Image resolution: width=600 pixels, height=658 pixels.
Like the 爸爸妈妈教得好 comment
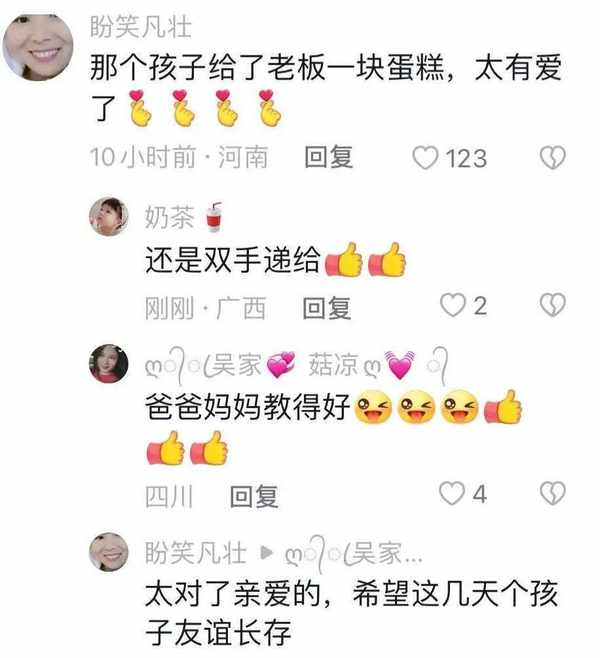pos(452,493)
